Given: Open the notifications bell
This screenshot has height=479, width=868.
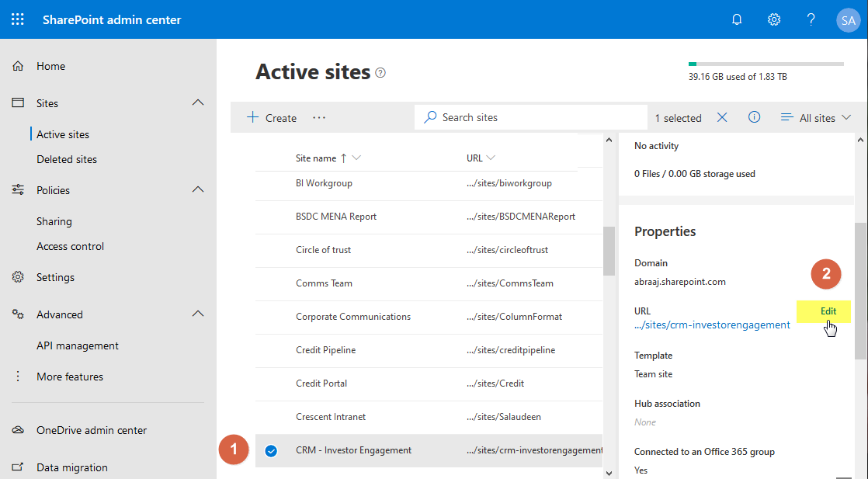Looking at the screenshot, I should tap(736, 19).
